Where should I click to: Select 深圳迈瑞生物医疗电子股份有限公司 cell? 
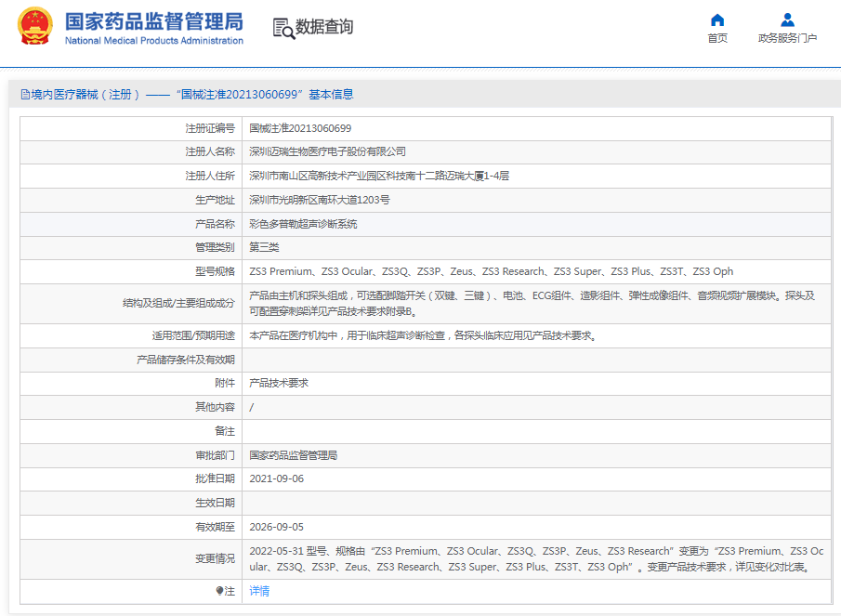(x=328, y=152)
